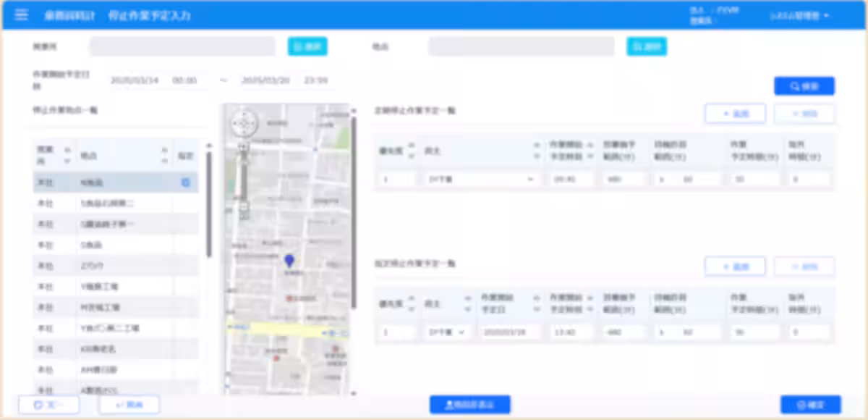Toggle the checkbox in the highlighted location row
This screenshot has width=868, height=420.
coord(185,183)
